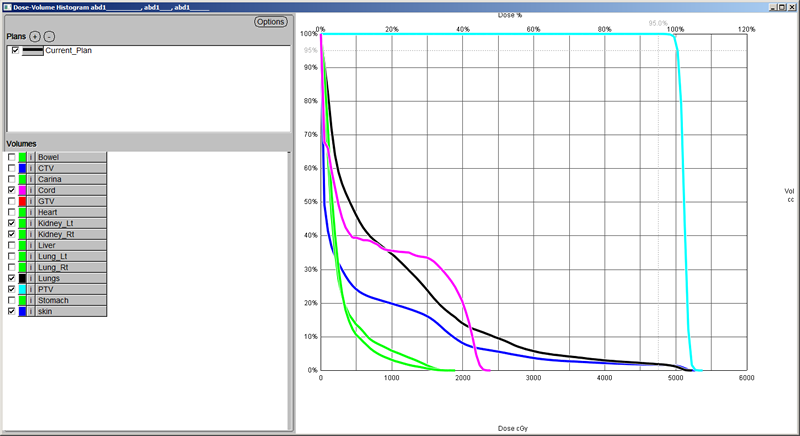
Task: Click the cyan PTV color swatch
Action: point(22,289)
